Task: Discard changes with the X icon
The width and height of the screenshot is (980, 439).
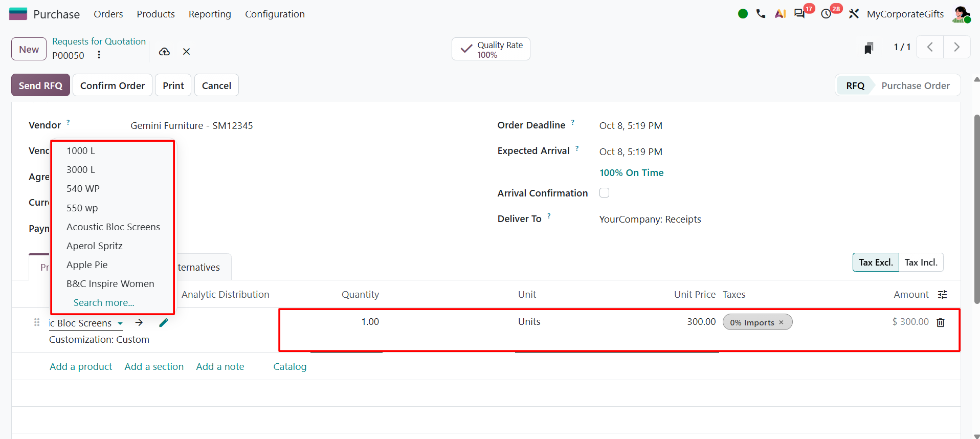Action: 187,51
